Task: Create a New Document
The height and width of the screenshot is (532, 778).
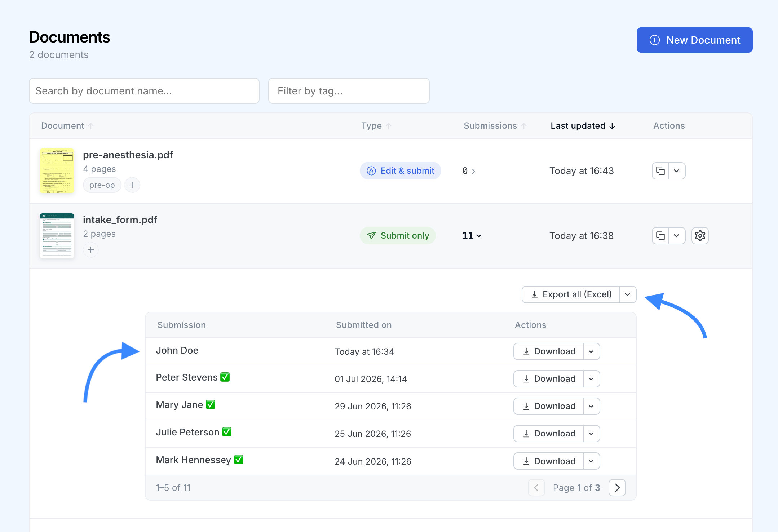Action: [694, 40]
